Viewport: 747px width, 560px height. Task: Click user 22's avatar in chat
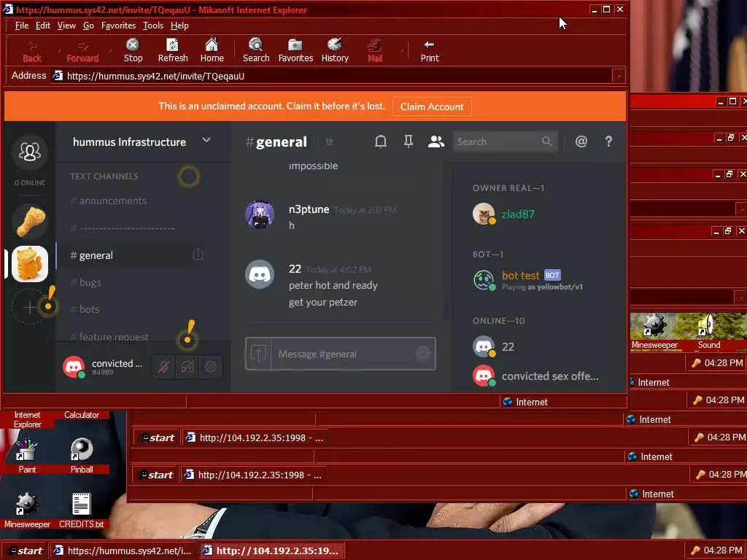coord(260,274)
